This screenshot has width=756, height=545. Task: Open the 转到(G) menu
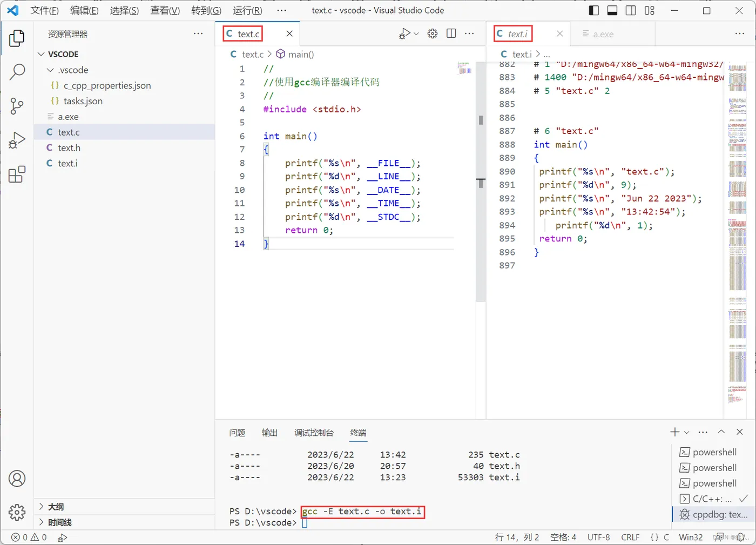[x=206, y=10]
